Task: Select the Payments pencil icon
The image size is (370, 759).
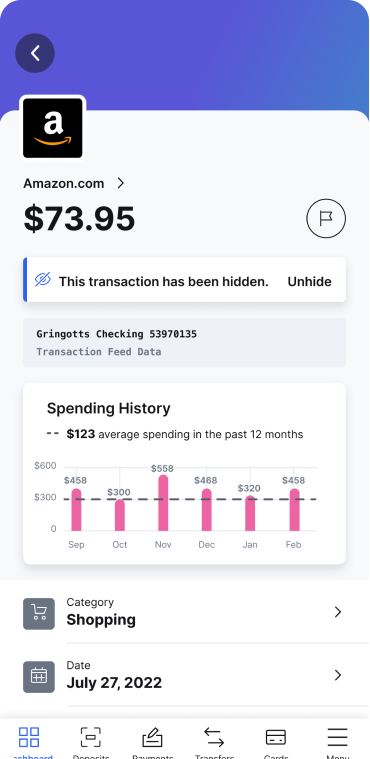Action: coord(152,739)
